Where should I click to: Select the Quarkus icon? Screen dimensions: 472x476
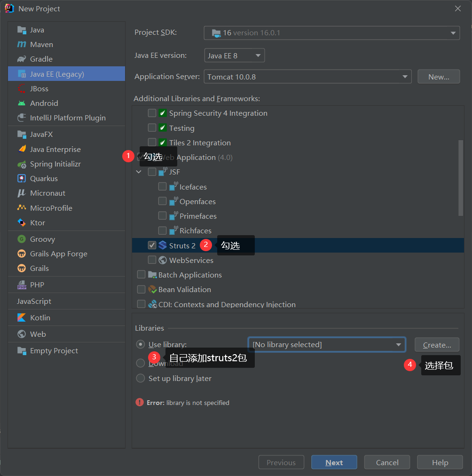(x=22, y=179)
